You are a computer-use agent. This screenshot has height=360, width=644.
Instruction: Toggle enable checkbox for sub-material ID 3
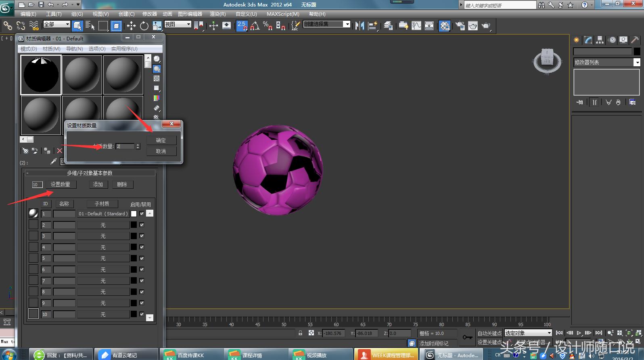point(142,236)
